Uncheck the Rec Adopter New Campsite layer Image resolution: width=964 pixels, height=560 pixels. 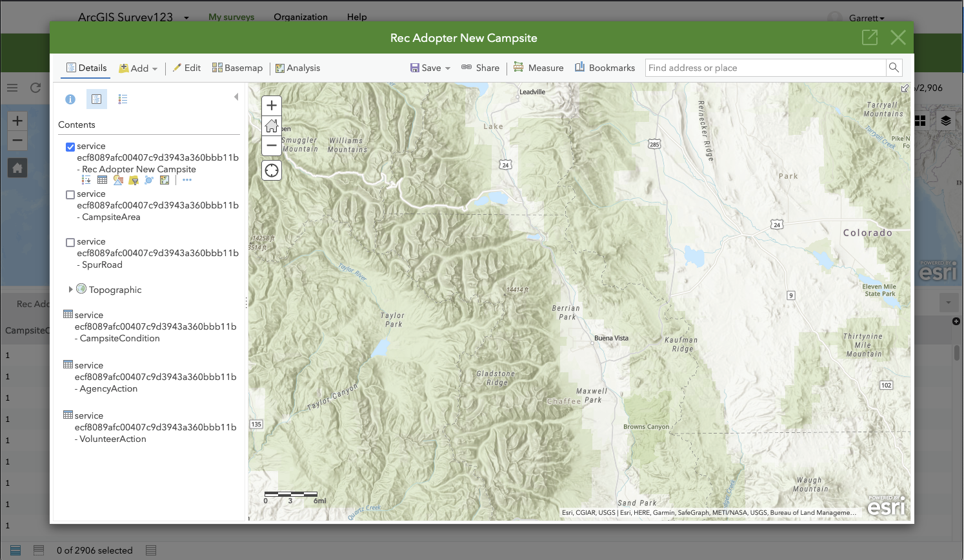pos(70,147)
